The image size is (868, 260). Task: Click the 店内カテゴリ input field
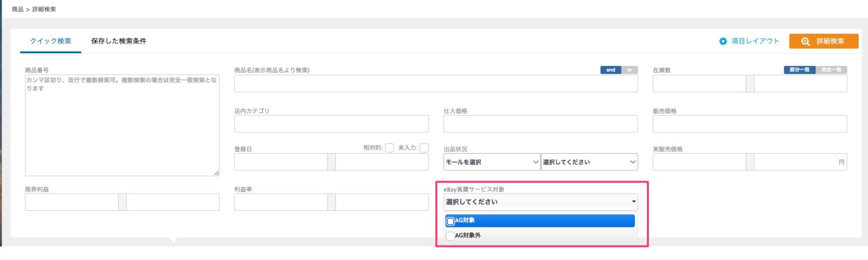point(332,124)
